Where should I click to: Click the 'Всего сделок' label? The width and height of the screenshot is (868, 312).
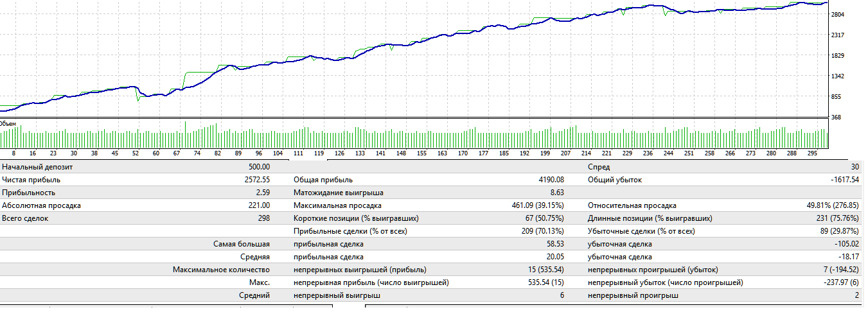coord(25,218)
